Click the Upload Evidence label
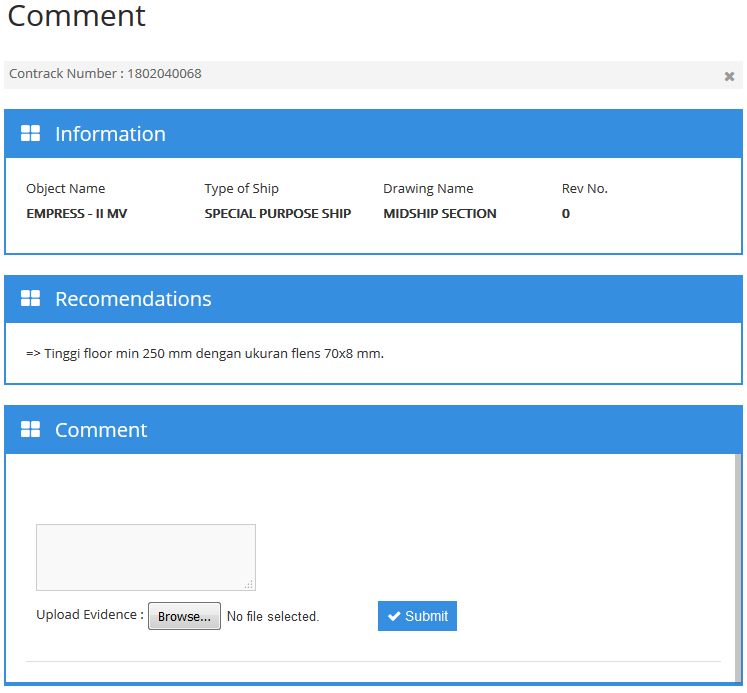Image resolution: width=747 pixels, height=693 pixels. pos(89,615)
